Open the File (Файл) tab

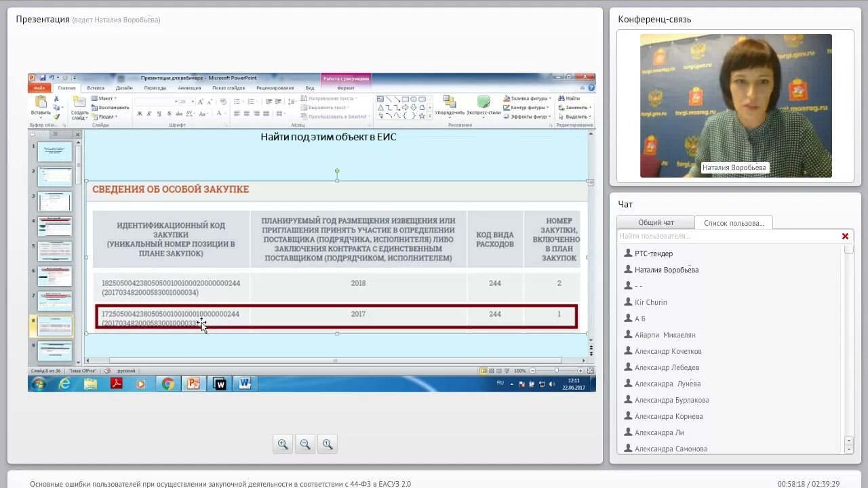coord(39,88)
